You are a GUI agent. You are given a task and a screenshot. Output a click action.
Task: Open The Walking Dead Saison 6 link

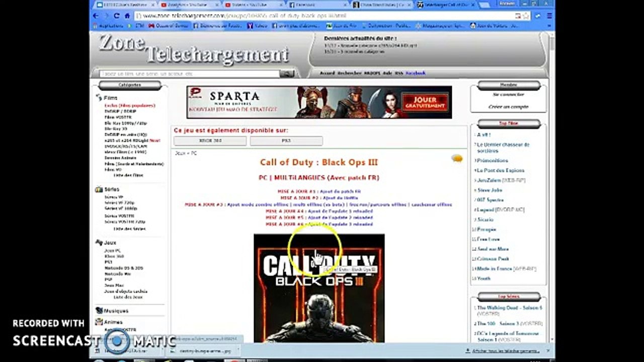coord(510,307)
